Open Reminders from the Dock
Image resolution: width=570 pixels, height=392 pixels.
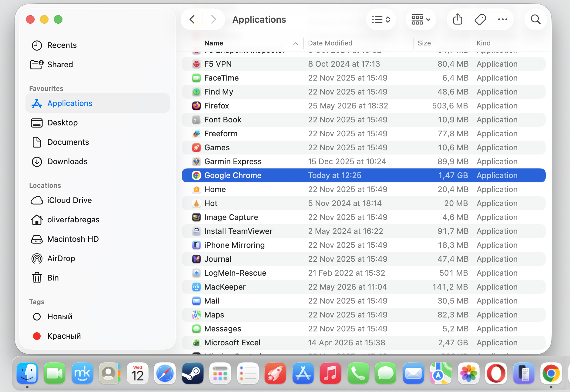[248, 373]
